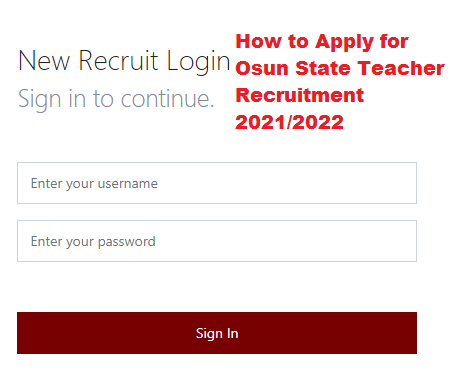Click the word Recruit in the heading

click(118, 60)
